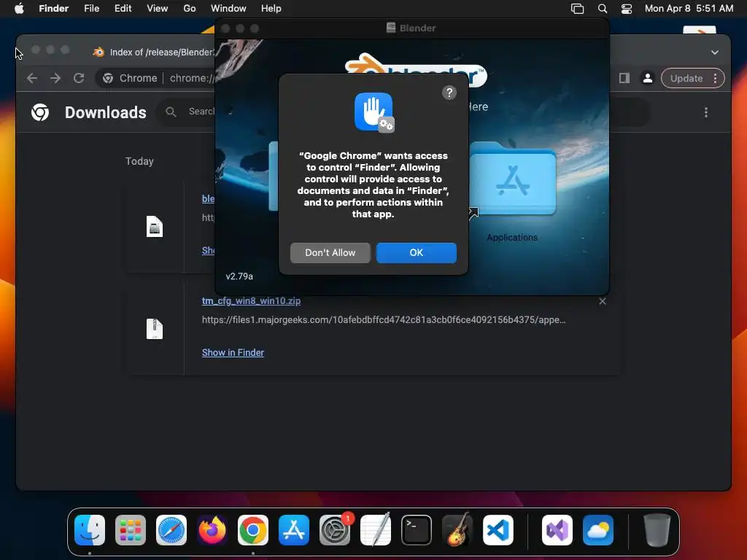
Task: Open Safari from the Dock
Action: tap(171, 530)
